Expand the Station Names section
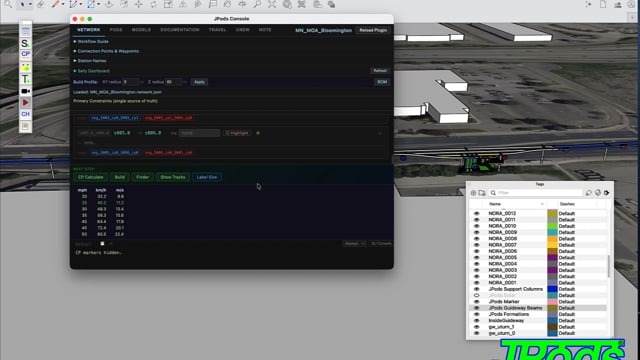Screen dimensions: 640x360 pyautogui.click(x=90, y=61)
